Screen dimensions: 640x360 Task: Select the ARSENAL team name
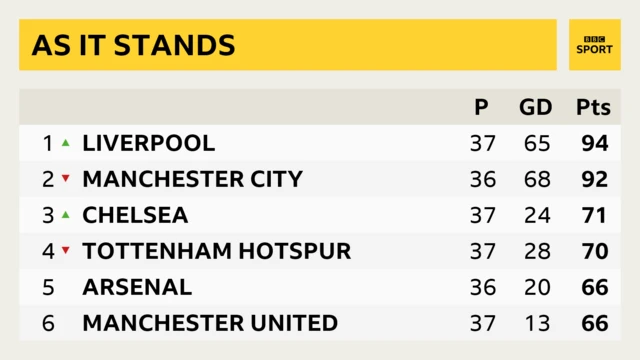click(x=137, y=287)
